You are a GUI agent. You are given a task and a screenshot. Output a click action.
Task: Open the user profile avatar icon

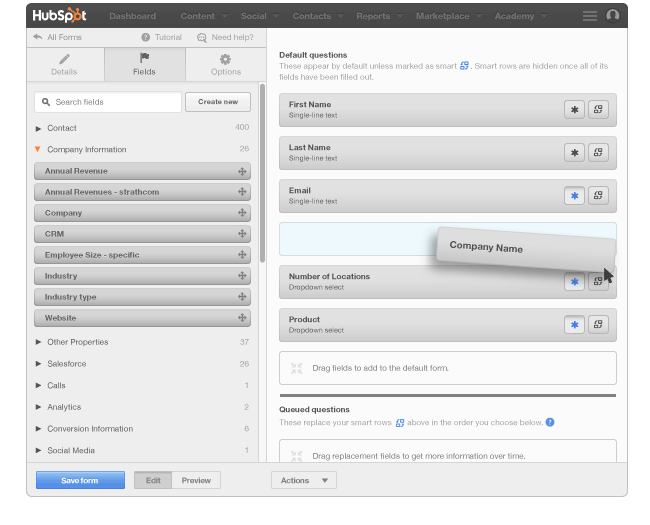coord(613,16)
